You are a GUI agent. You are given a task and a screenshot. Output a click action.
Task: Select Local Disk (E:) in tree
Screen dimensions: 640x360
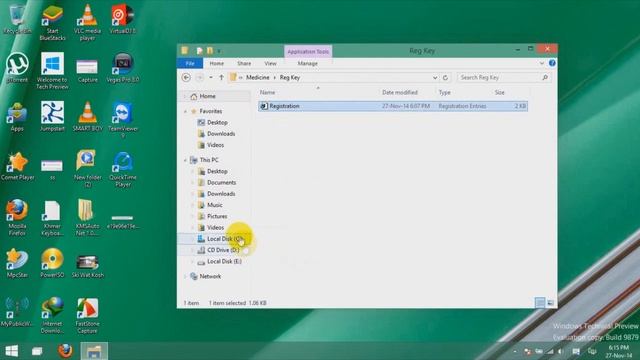[x=224, y=262]
